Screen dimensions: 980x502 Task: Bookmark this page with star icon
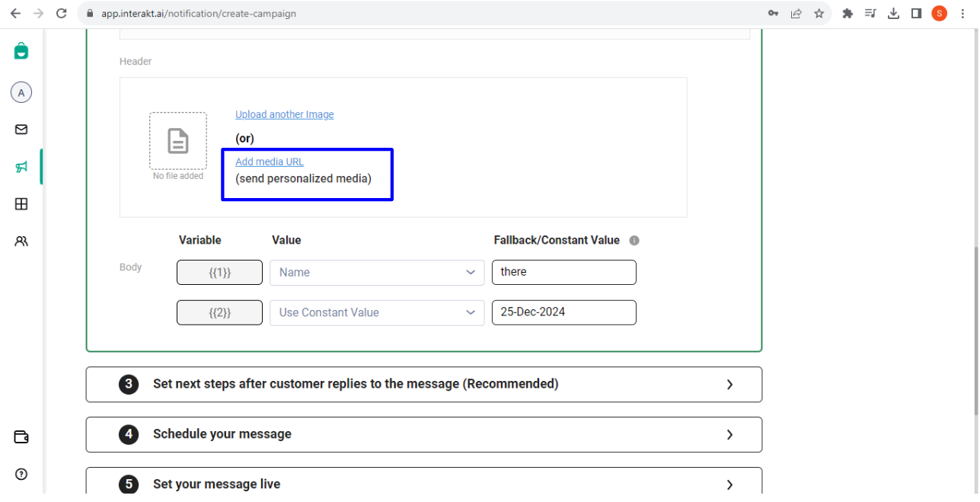[x=819, y=14]
